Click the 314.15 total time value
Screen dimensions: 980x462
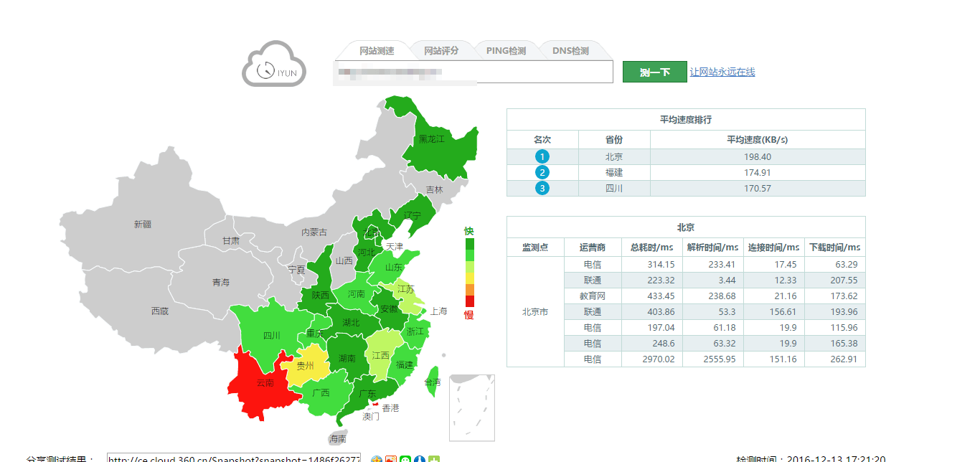coord(661,264)
